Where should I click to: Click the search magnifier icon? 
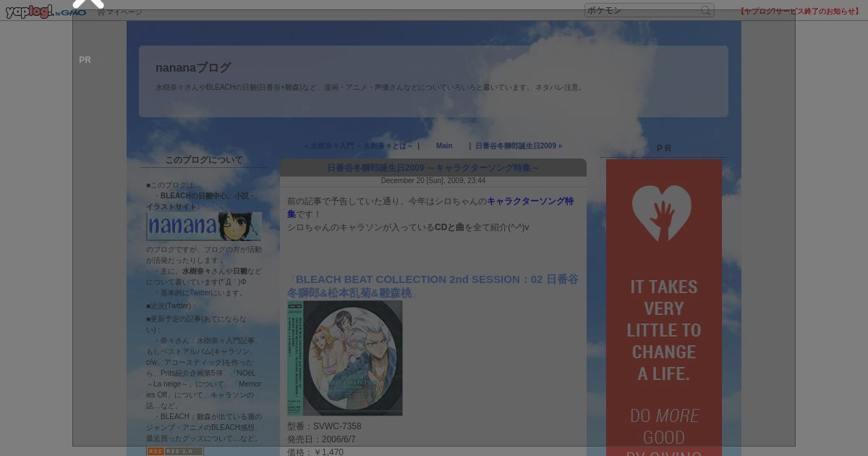pos(705,10)
